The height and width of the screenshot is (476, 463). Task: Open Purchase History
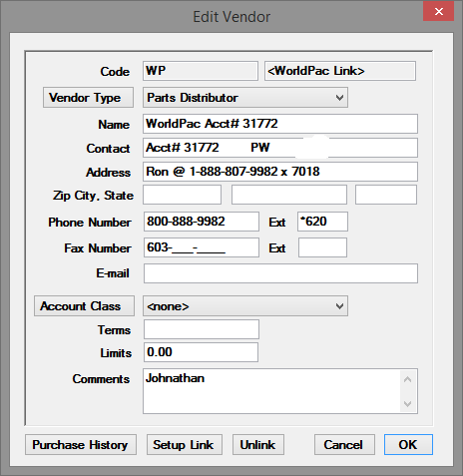click(81, 445)
